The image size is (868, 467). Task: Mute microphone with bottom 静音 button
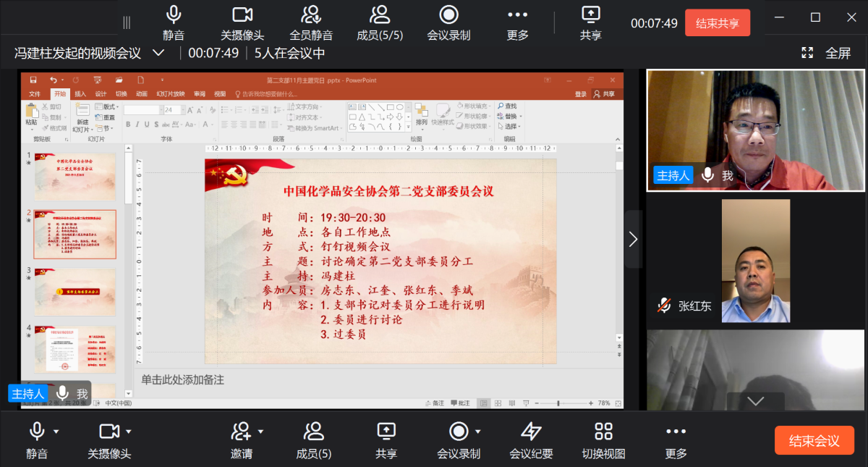37,432
